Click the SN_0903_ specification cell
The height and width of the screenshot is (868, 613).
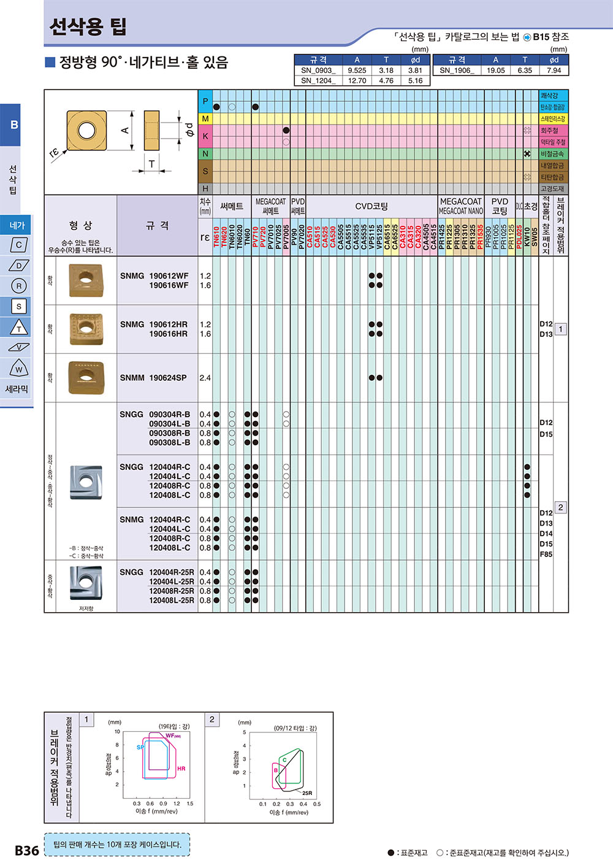point(318,70)
